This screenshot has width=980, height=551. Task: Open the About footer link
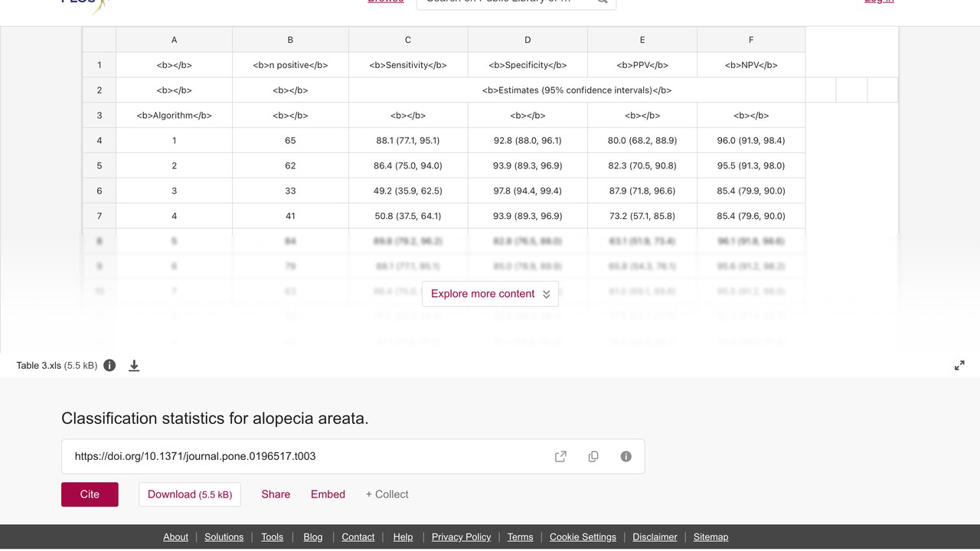[x=175, y=537]
